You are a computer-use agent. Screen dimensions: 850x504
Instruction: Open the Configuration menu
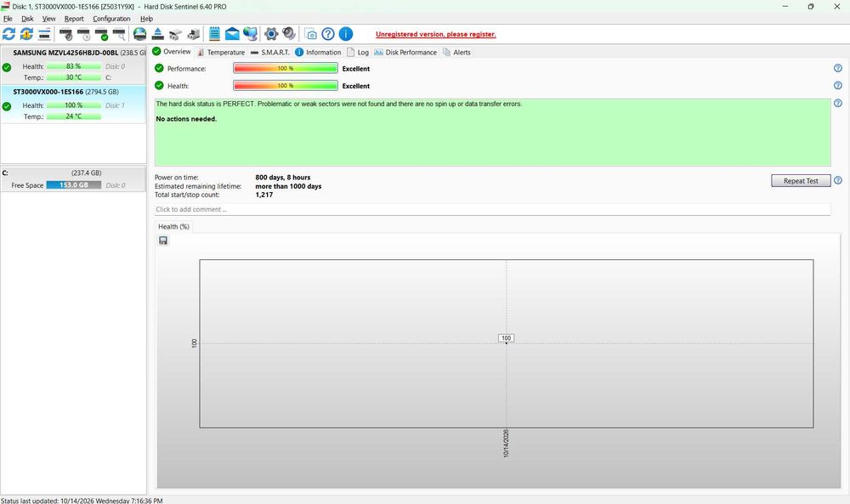click(x=111, y=19)
